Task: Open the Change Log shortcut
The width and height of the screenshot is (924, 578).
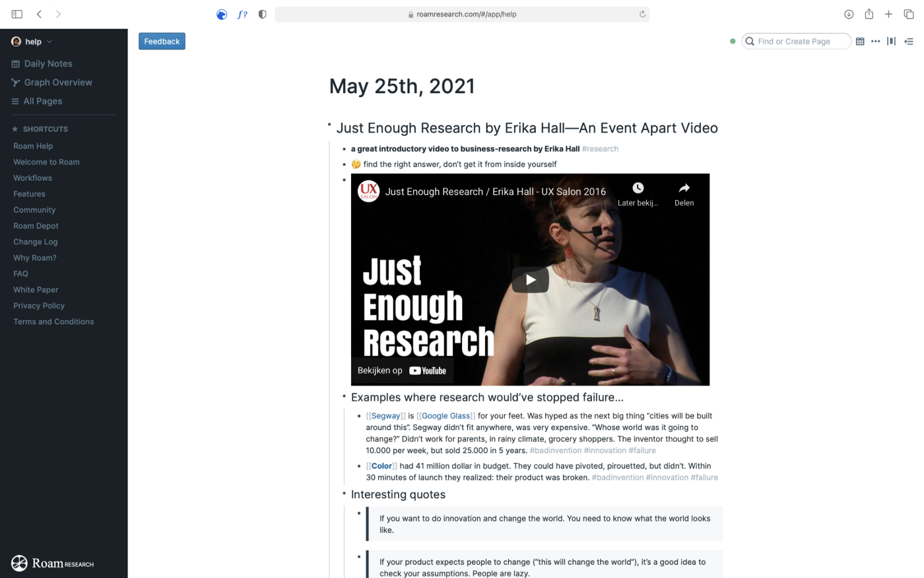Action: pyautogui.click(x=35, y=242)
